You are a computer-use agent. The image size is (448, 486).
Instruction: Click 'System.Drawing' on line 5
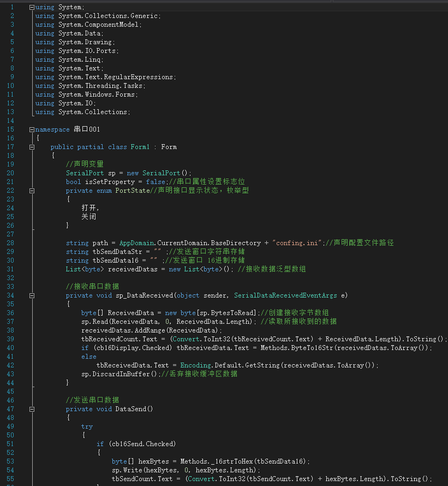click(85, 42)
